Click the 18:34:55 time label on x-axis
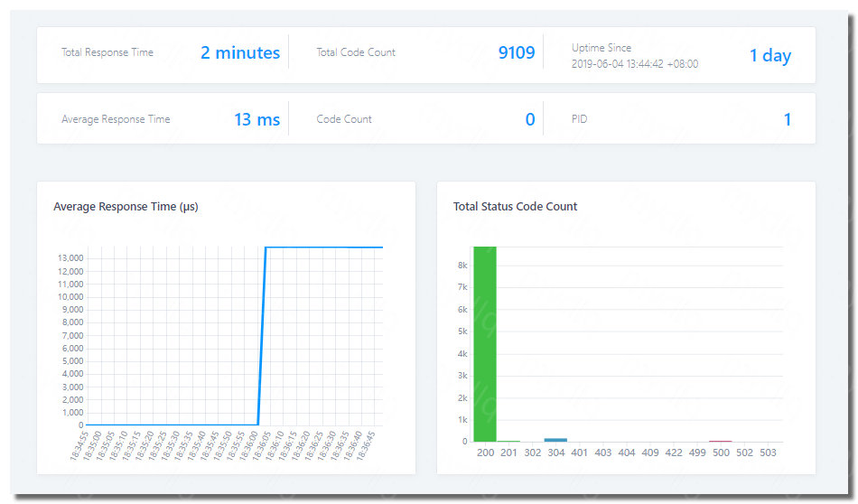Screen dimensions: 858x504 (x=79, y=445)
